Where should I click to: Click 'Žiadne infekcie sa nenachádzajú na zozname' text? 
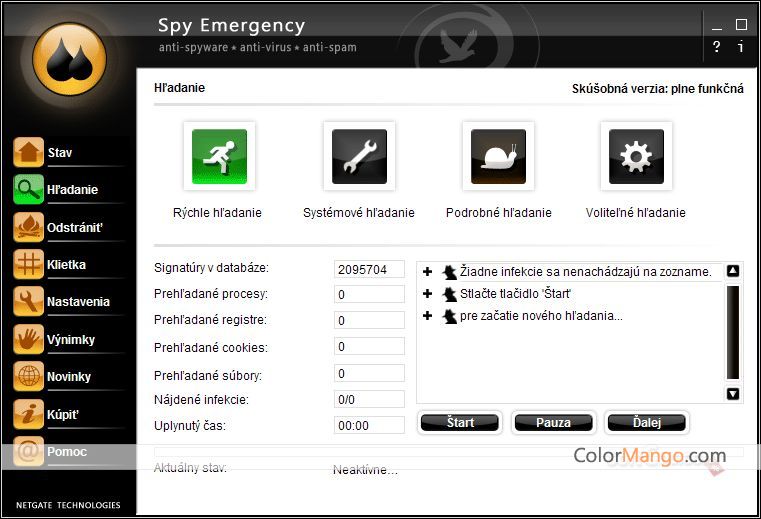point(586,272)
